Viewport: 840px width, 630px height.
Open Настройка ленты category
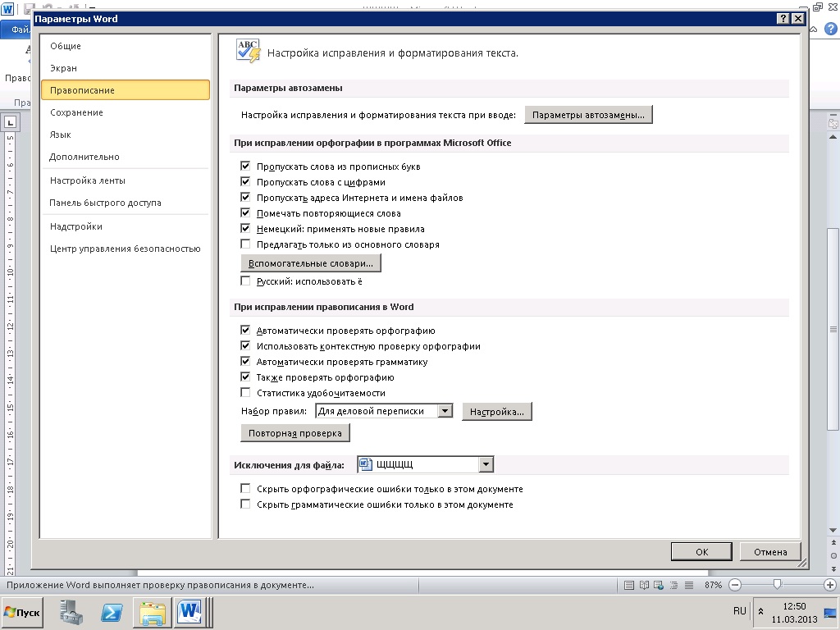point(126,180)
